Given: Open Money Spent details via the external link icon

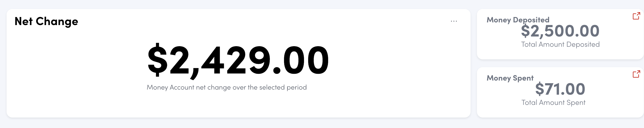Looking at the screenshot, I should [x=636, y=74].
